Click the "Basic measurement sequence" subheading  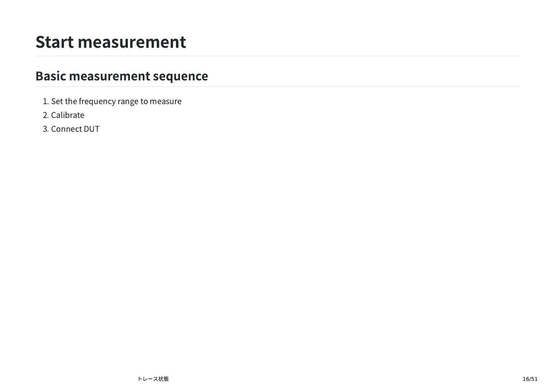(x=122, y=76)
